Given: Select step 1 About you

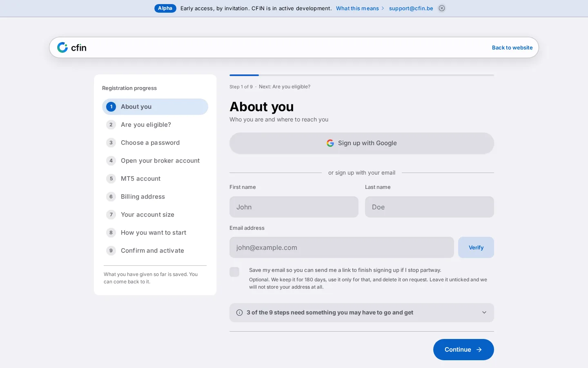Looking at the screenshot, I should 155,107.
